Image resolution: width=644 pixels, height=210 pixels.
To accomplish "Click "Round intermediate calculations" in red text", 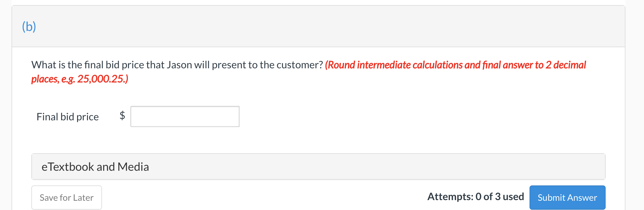I will 394,65.
